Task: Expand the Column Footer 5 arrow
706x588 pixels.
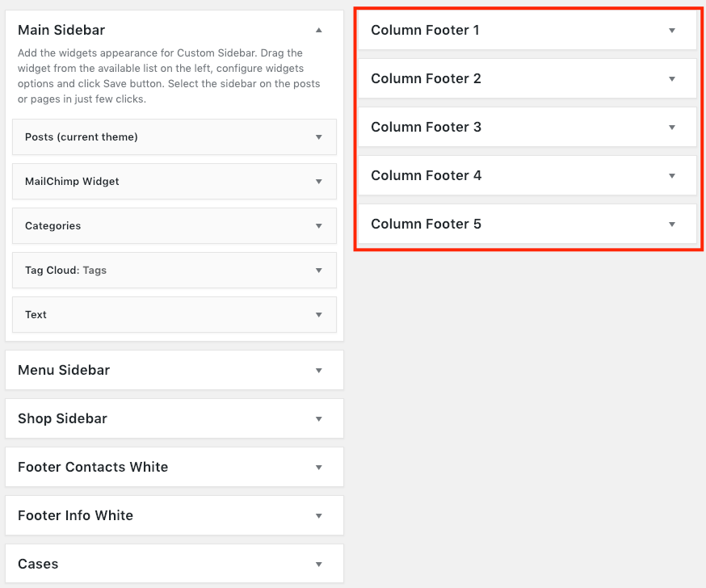Action: pyautogui.click(x=672, y=225)
